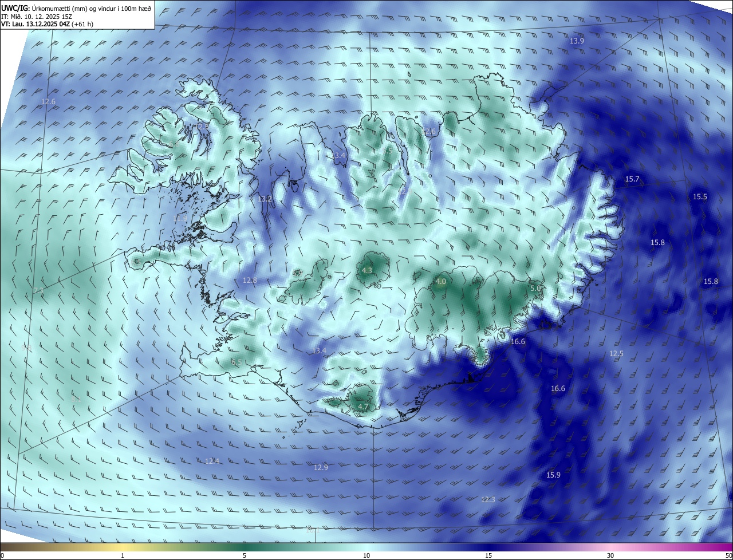The height and width of the screenshot is (560, 733).
Task: Click the 4.3 value on the glacier
Action: point(368,271)
